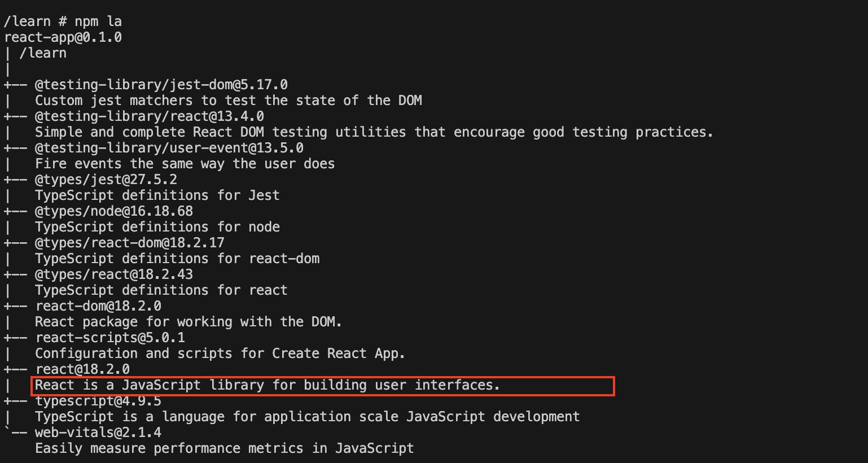
Task: Click 'TypeScript definitions for react' text
Action: click(x=161, y=290)
